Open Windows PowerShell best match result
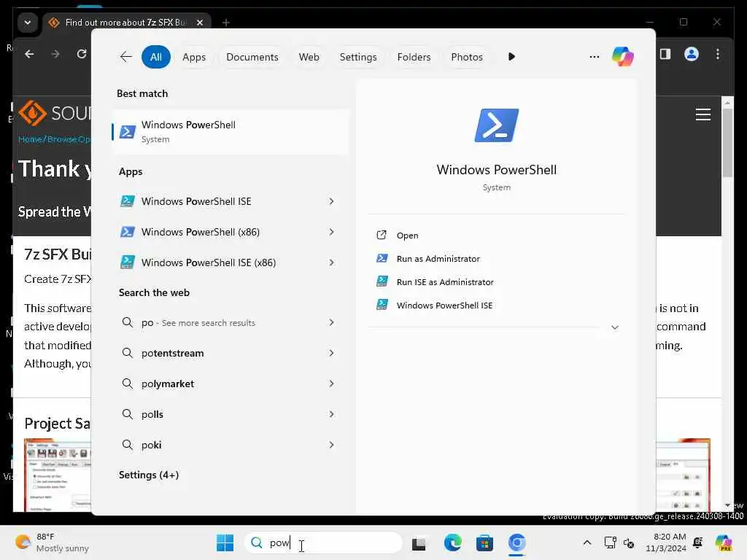 [231, 132]
